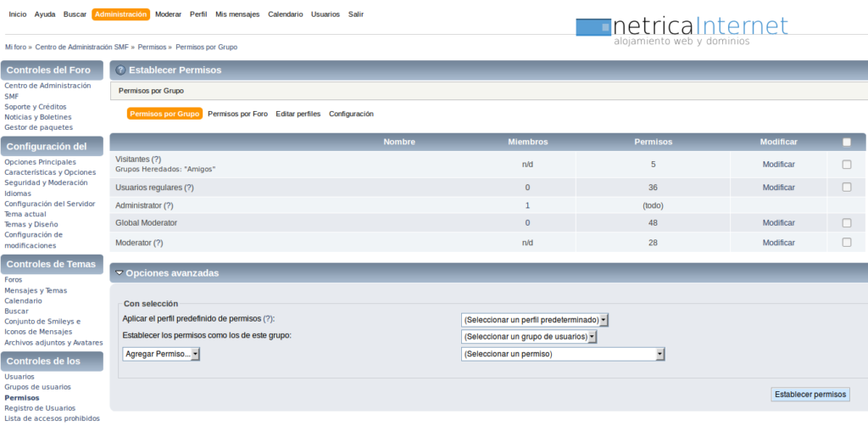Open the Moderar menu in top navigation
868x426 pixels.
pos(168,14)
